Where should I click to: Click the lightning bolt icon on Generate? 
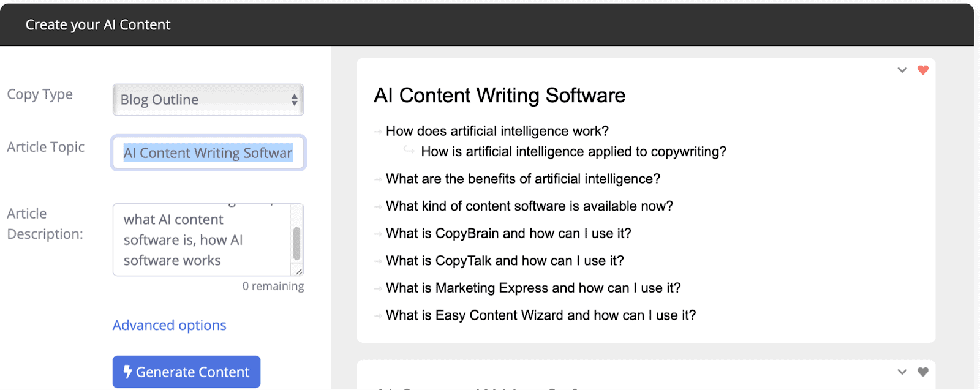(x=127, y=372)
